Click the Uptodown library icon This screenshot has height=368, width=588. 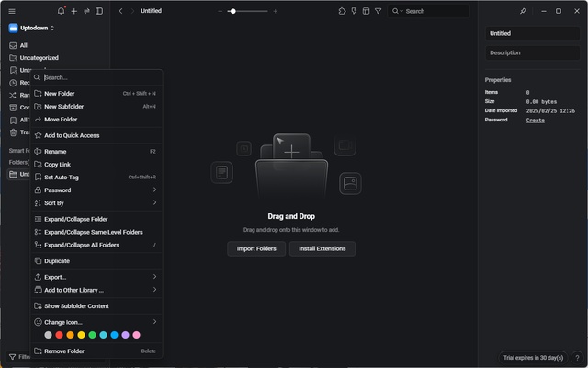point(14,28)
